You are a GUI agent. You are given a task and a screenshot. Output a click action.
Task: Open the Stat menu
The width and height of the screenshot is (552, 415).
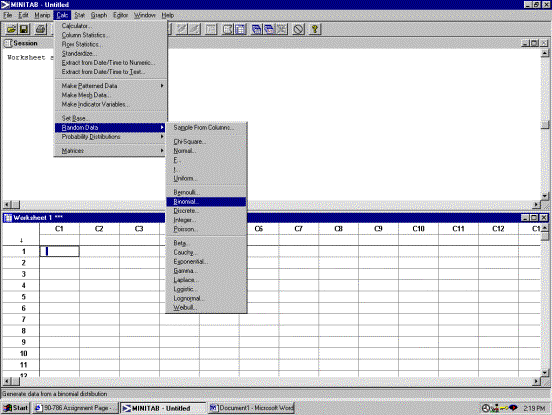tap(80, 15)
